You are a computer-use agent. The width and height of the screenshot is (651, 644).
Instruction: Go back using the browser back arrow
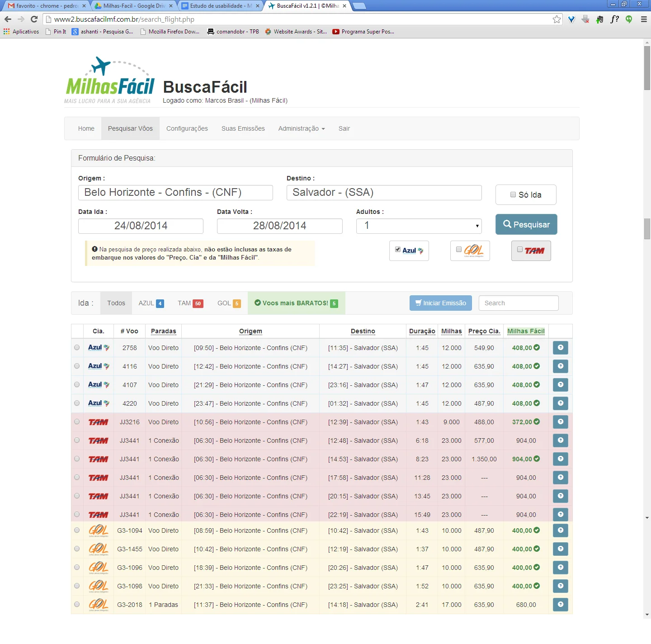(x=8, y=19)
